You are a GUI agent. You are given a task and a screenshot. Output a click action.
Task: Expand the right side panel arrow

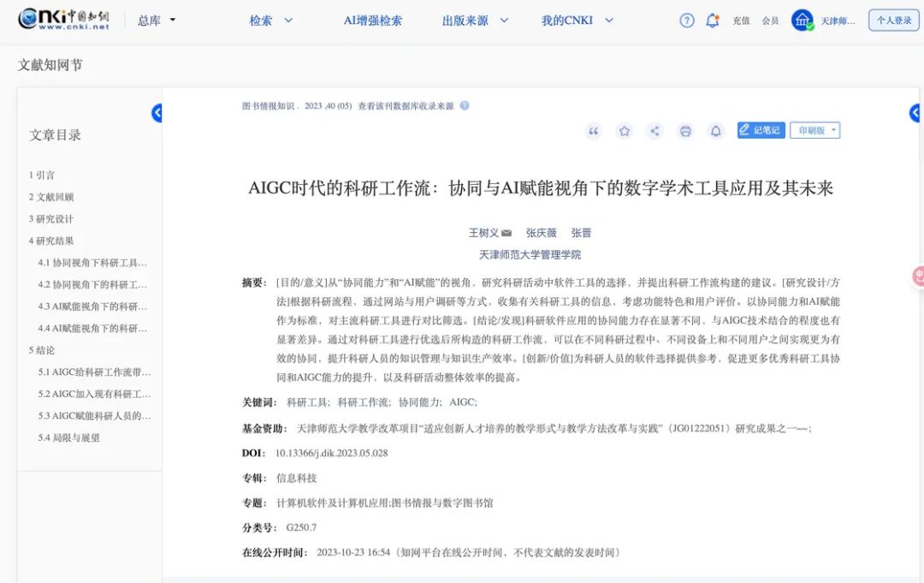915,113
